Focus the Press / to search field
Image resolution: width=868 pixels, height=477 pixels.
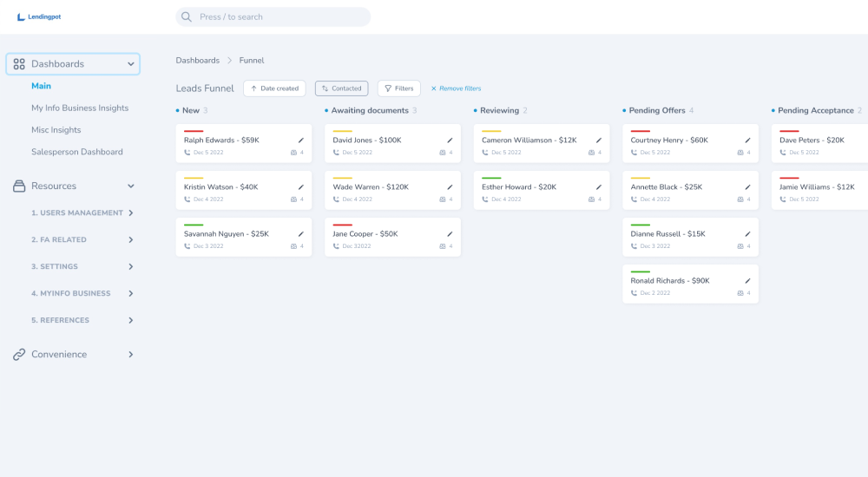(278, 16)
